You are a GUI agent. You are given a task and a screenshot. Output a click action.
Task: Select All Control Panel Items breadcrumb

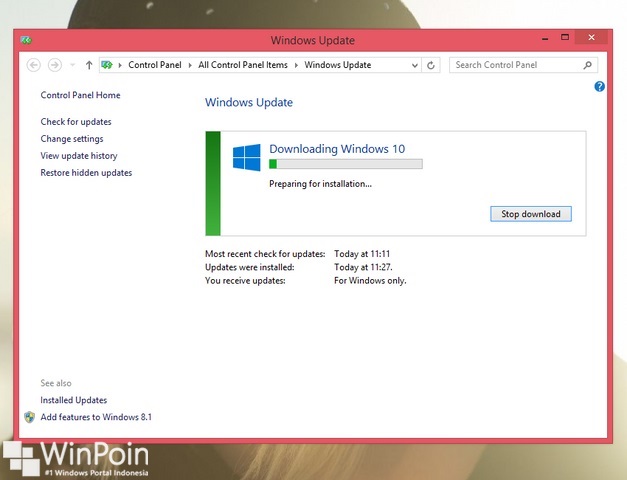[243, 65]
